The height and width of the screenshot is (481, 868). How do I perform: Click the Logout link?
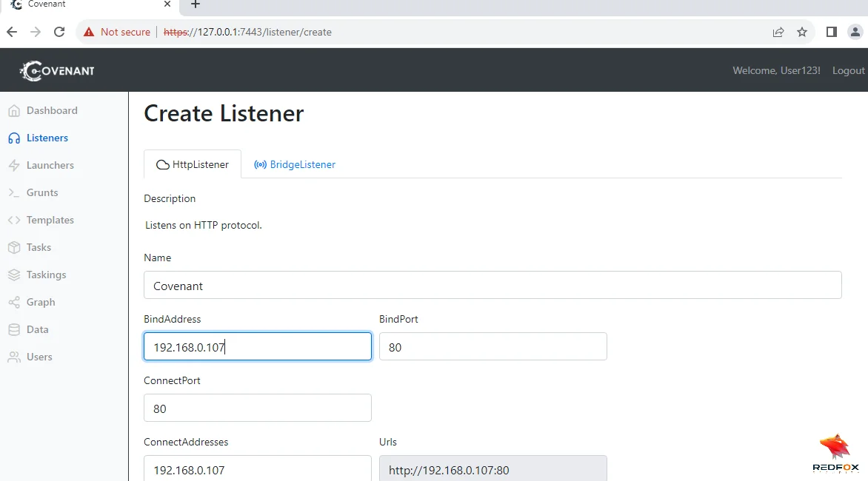[x=848, y=70]
